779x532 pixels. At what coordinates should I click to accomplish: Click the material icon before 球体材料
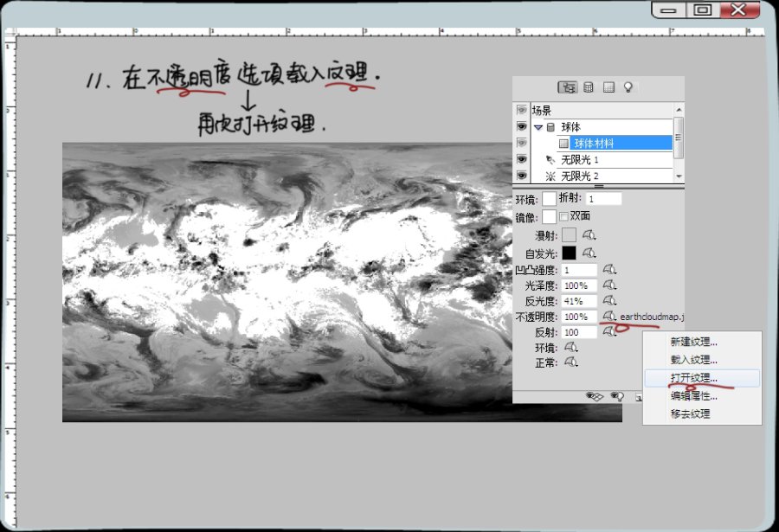[x=563, y=144]
